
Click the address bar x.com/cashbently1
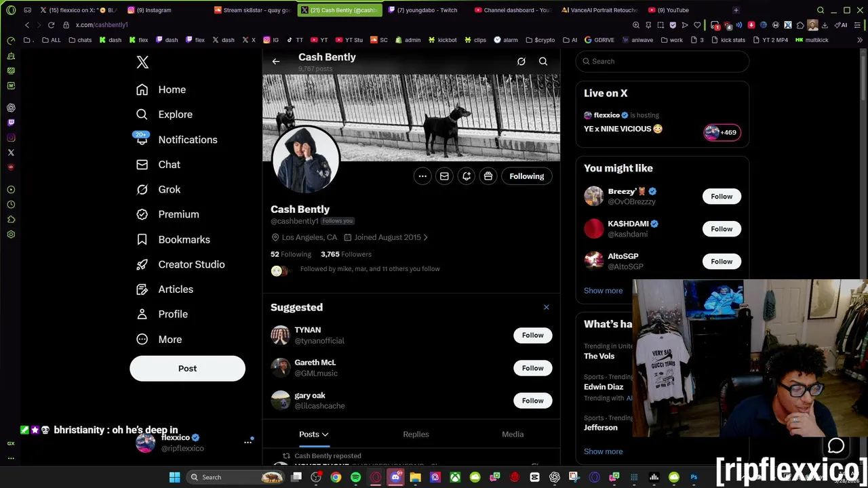(x=102, y=25)
